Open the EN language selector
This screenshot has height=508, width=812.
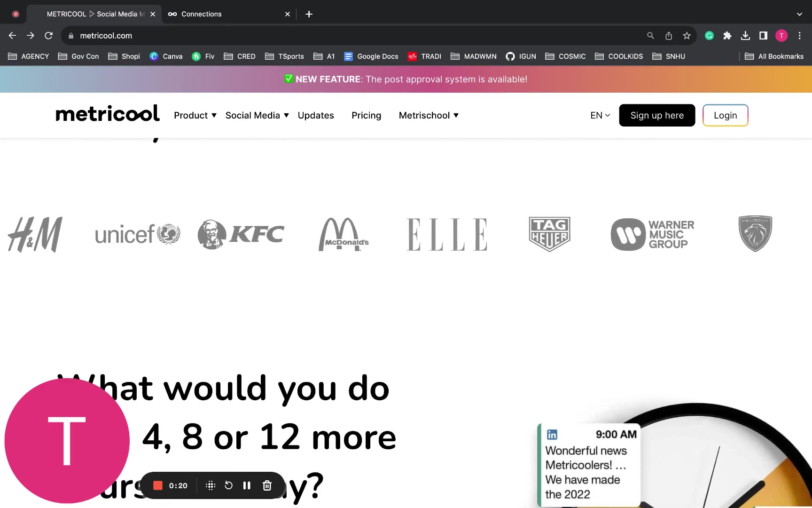(600, 115)
